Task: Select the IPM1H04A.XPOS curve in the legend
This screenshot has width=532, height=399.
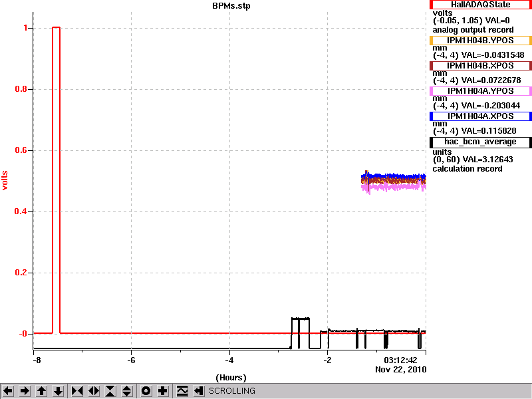Action: (480, 116)
